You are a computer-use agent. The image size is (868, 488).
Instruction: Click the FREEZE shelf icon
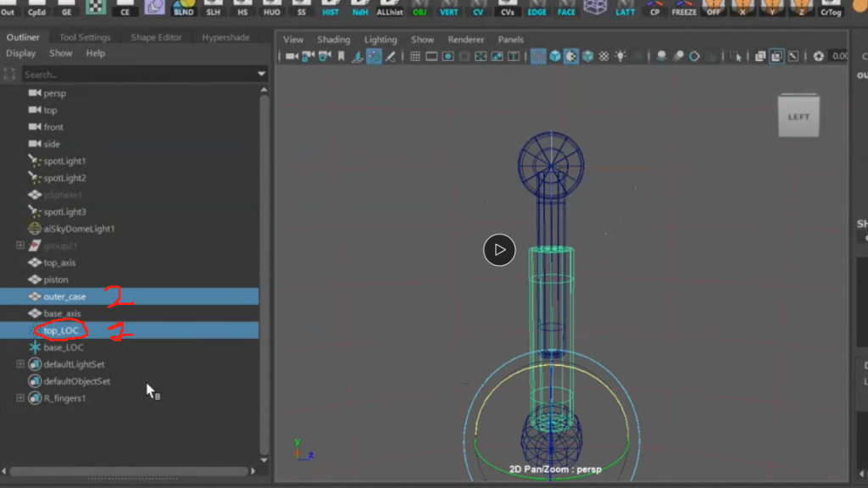(684, 8)
